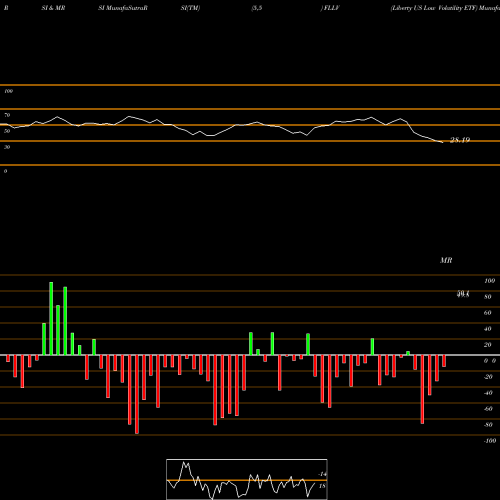Click the -14 label in mini chart
Image resolution: width=500 pixels, height=500 pixels.
(322, 474)
